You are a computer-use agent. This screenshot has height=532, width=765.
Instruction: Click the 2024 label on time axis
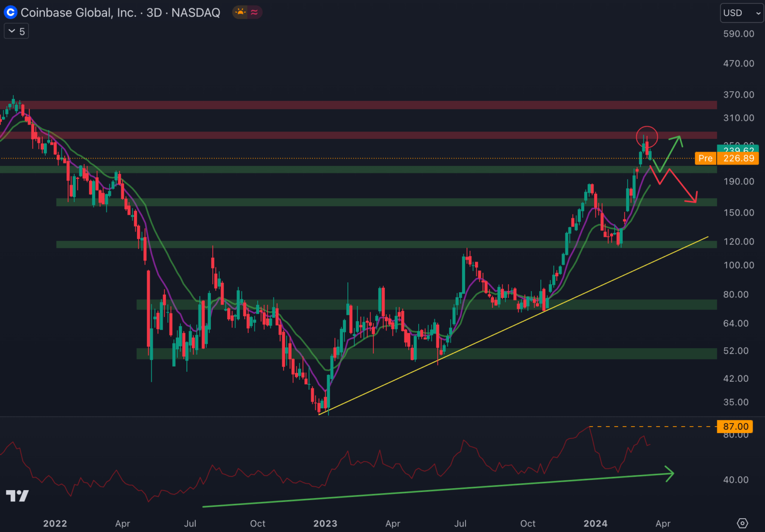pos(595,523)
